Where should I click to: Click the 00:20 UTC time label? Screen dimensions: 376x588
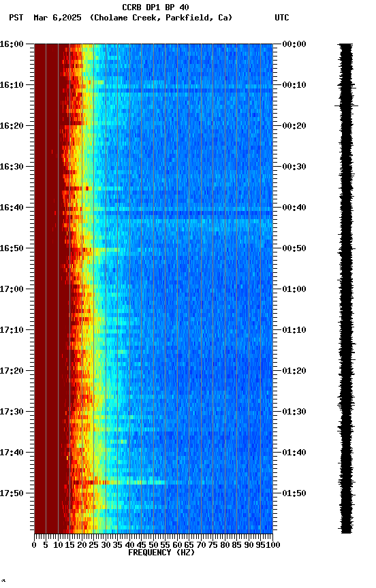pyautogui.click(x=294, y=126)
